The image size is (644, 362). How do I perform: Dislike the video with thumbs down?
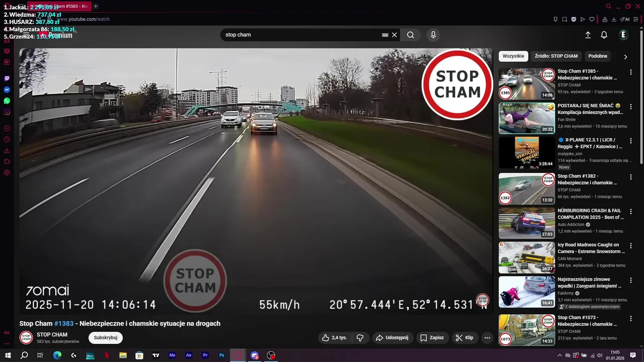pos(360,338)
